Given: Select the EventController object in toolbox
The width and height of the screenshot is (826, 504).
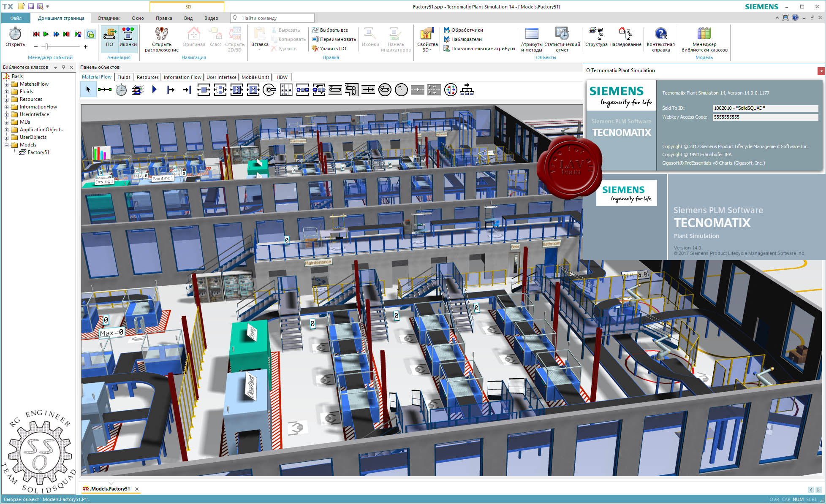Looking at the screenshot, I should tap(121, 89).
